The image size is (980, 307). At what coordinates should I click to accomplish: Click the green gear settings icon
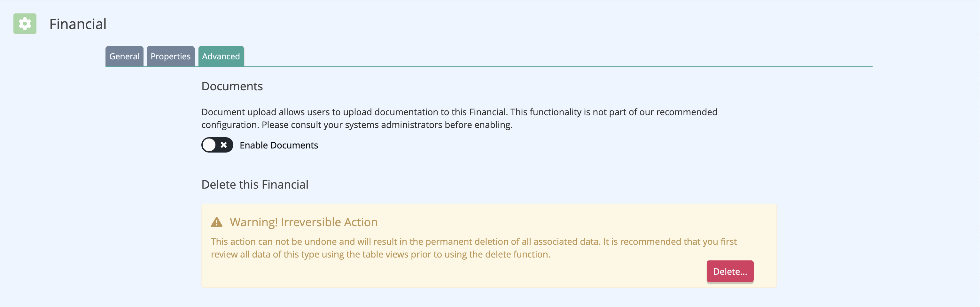pyautogui.click(x=25, y=24)
